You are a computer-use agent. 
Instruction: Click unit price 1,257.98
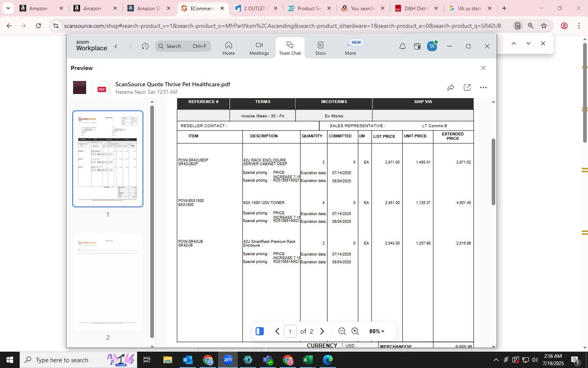click(423, 243)
